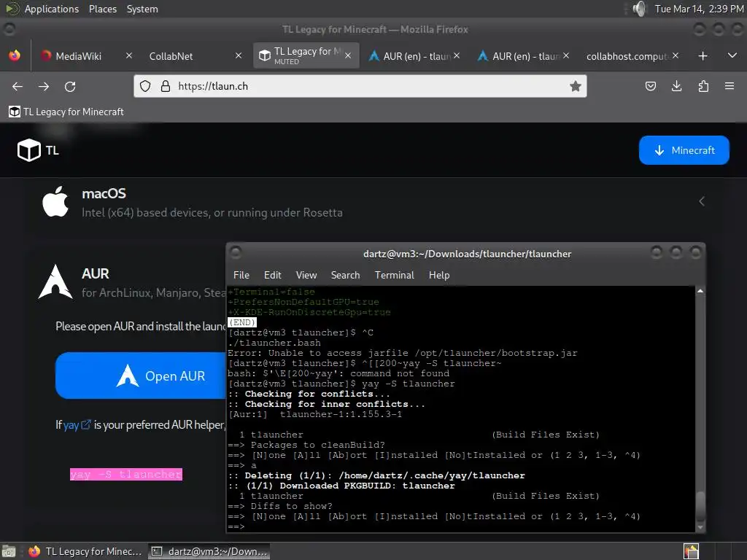Open the System menu
Screen dimensions: 747x560
pyautogui.click(x=142, y=9)
